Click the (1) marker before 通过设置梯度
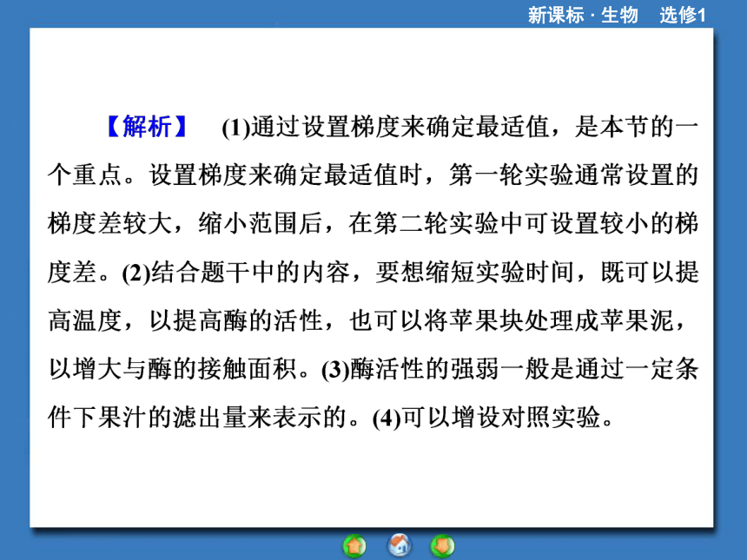 pos(235,128)
